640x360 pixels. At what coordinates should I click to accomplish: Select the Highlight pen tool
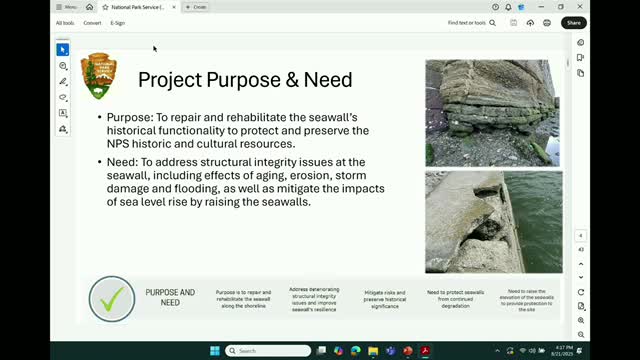pyautogui.click(x=62, y=82)
